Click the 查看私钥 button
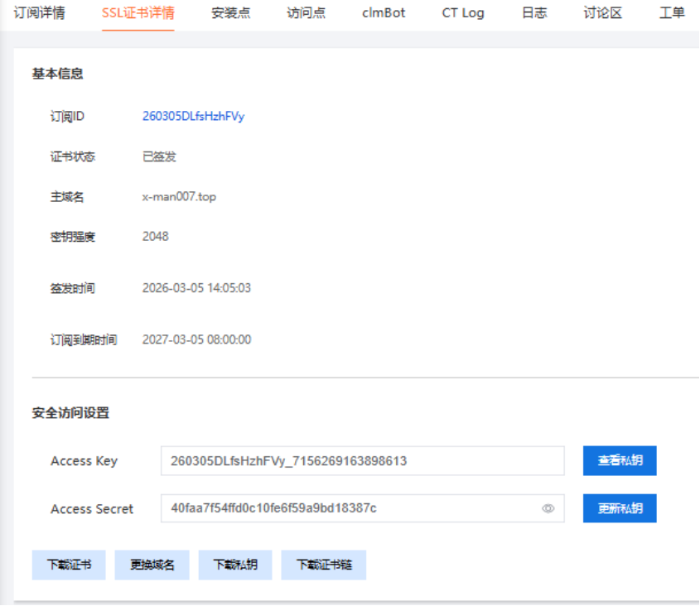 [x=620, y=460]
